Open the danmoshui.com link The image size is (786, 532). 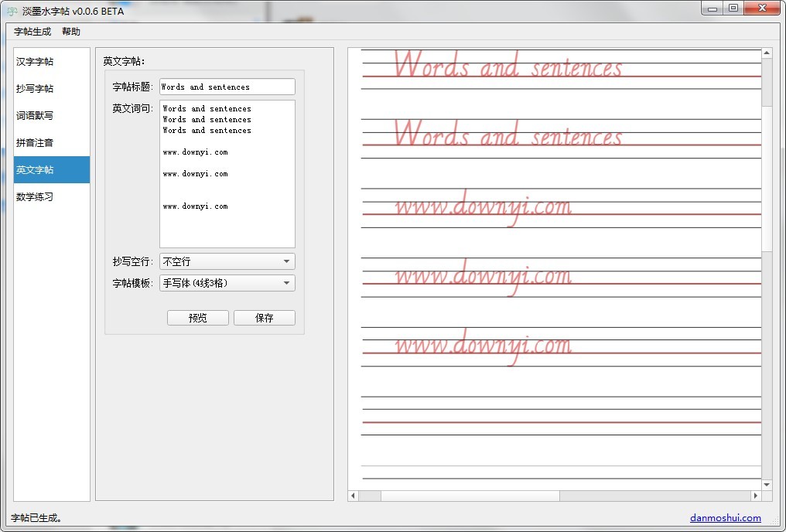tap(725, 518)
